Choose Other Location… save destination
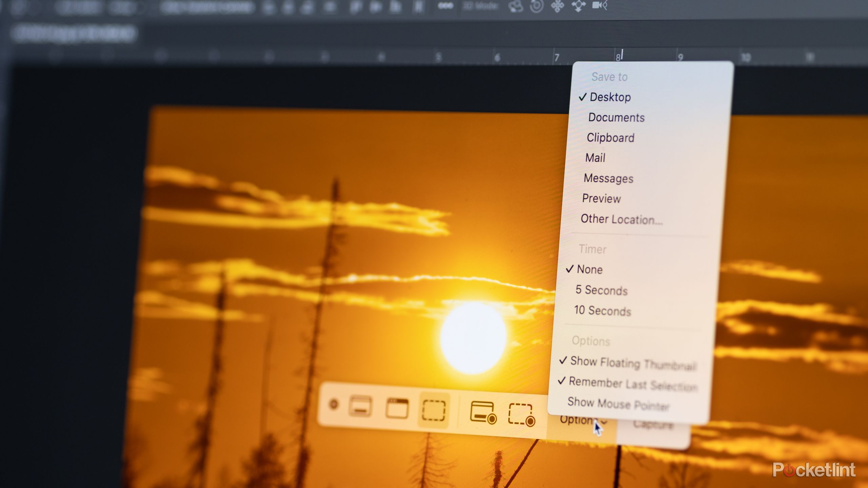This screenshot has width=868, height=488. tap(622, 219)
